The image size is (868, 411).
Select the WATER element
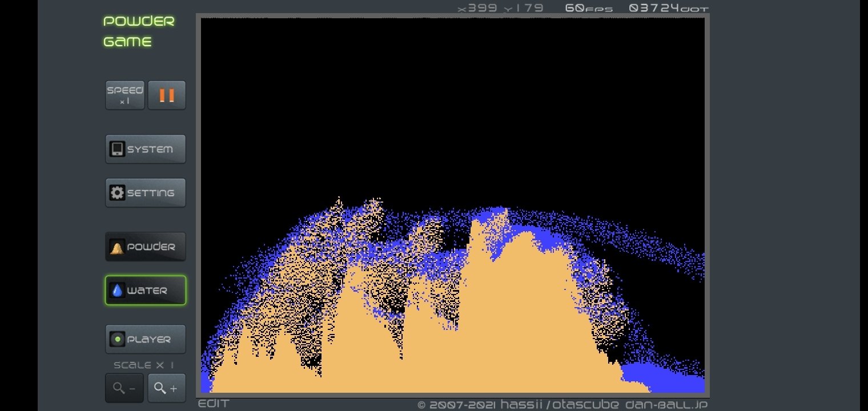click(x=146, y=290)
